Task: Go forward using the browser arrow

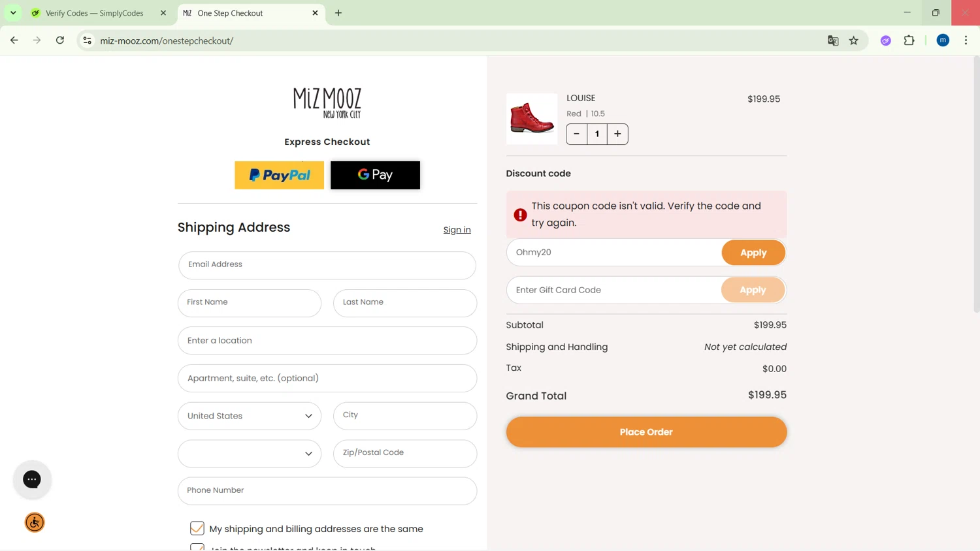Action: 37,40
